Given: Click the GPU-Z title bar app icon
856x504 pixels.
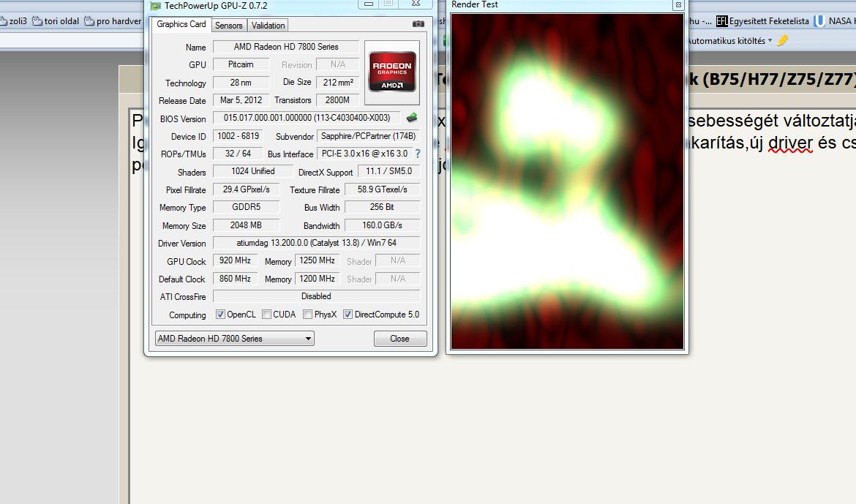Looking at the screenshot, I should click(x=156, y=6).
